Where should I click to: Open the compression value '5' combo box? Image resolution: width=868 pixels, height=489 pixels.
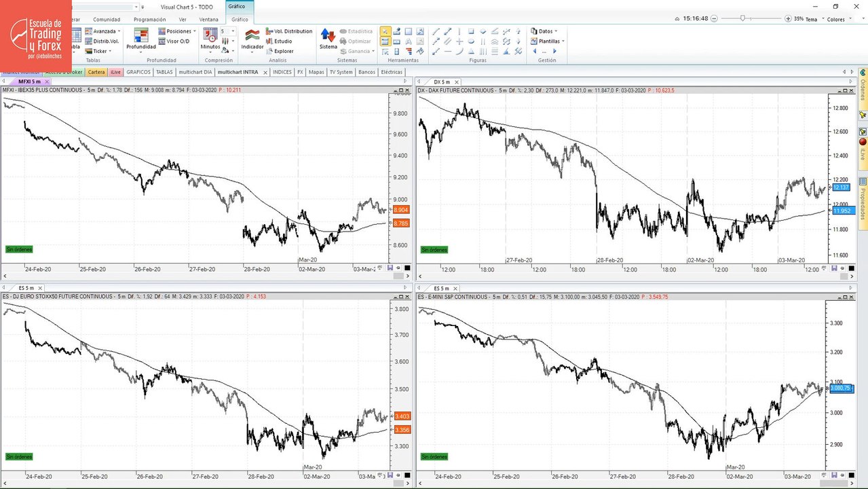[228, 31]
